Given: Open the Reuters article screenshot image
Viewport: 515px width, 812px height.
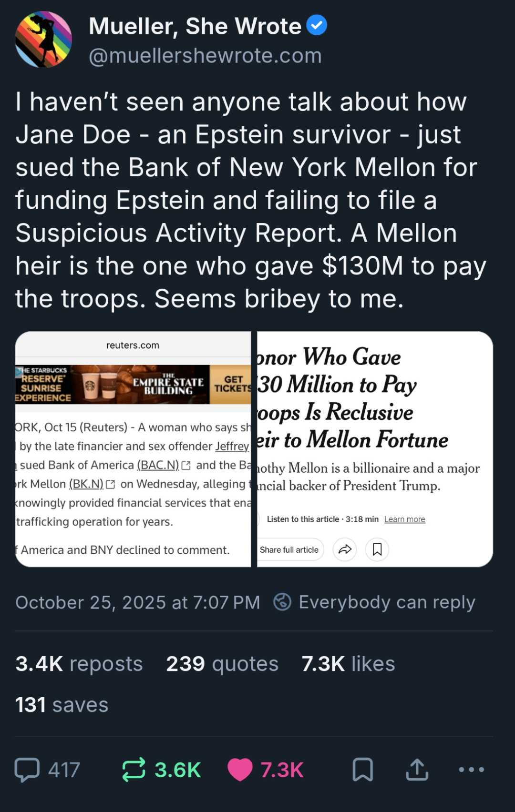Looking at the screenshot, I should 133,449.
